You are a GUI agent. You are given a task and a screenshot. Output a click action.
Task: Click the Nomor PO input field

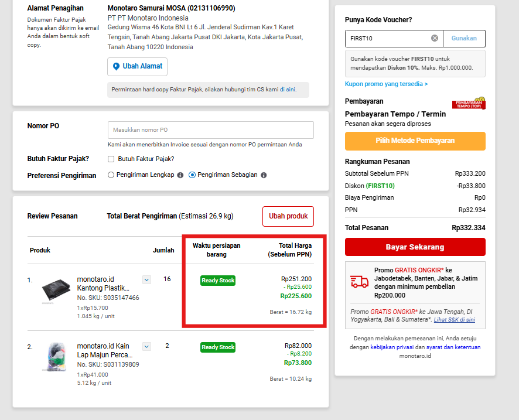(210, 130)
